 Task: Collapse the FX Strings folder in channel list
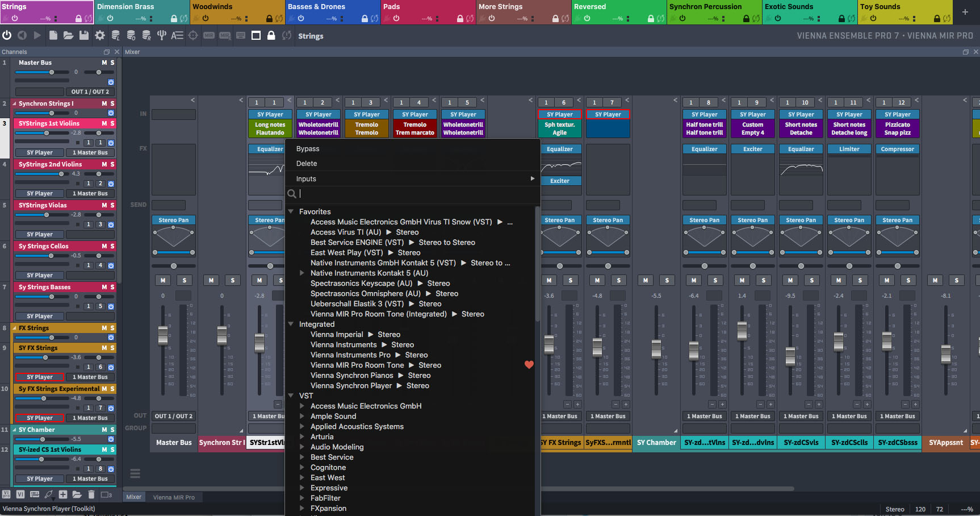pos(14,328)
